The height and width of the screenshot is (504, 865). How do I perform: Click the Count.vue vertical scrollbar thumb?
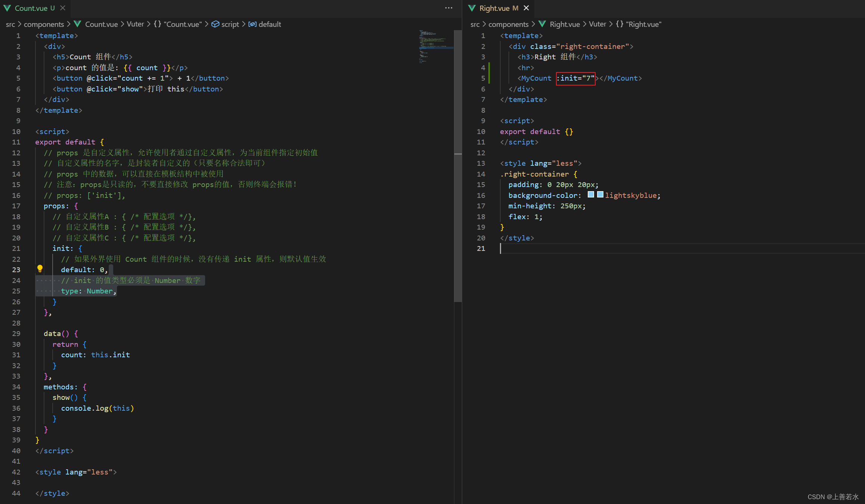coord(458,166)
